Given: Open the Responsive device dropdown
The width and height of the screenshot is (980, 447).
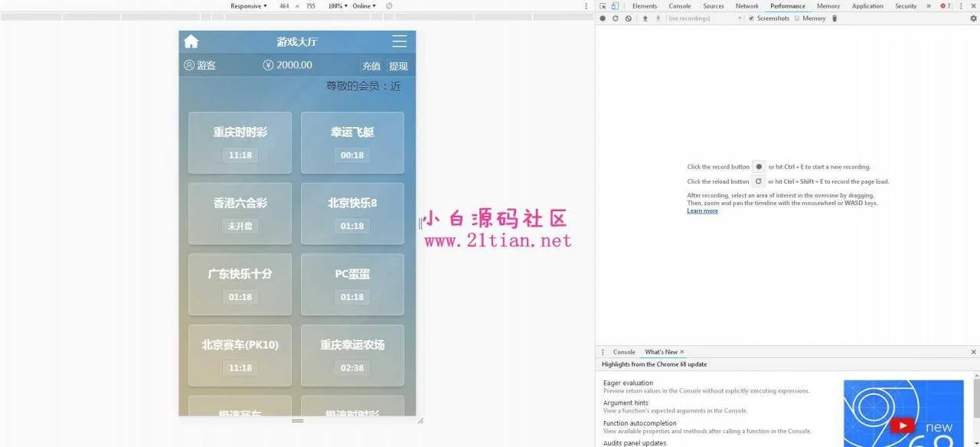Looking at the screenshot, I should (x=249, y=6).
